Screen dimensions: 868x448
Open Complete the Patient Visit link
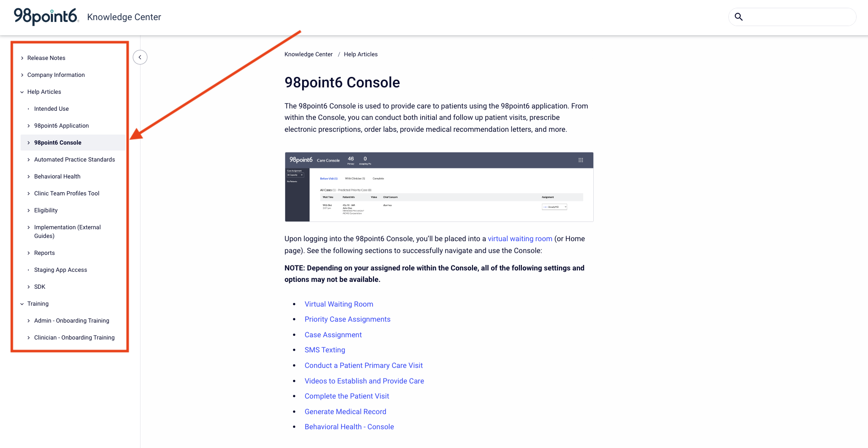point(347,396)
